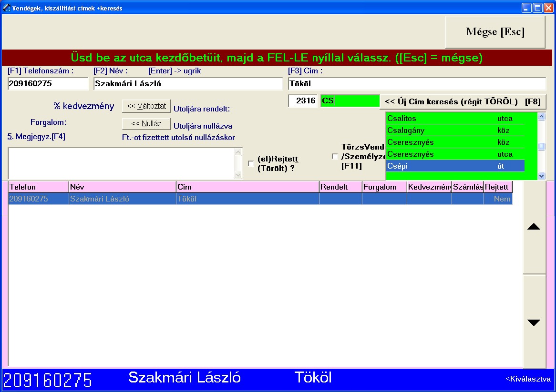The height and width of the screenshot is (392, 556).
Task: Click the Név column header
Action: (x=123, y=187)
